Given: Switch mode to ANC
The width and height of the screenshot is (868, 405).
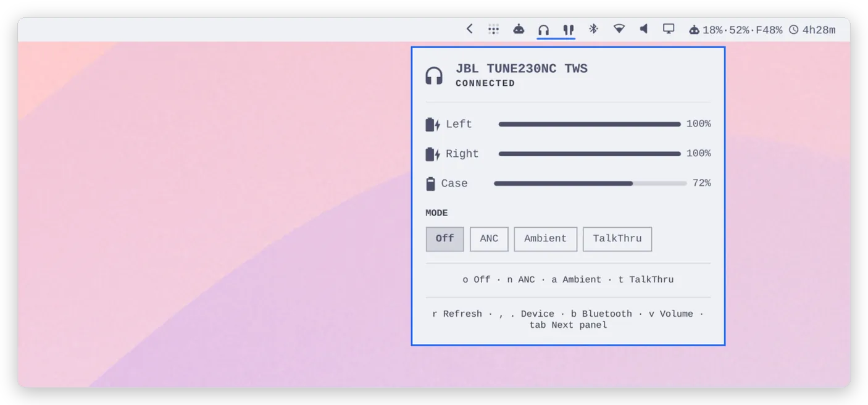Looking at the screenshot, I should [x=489, y=239].
